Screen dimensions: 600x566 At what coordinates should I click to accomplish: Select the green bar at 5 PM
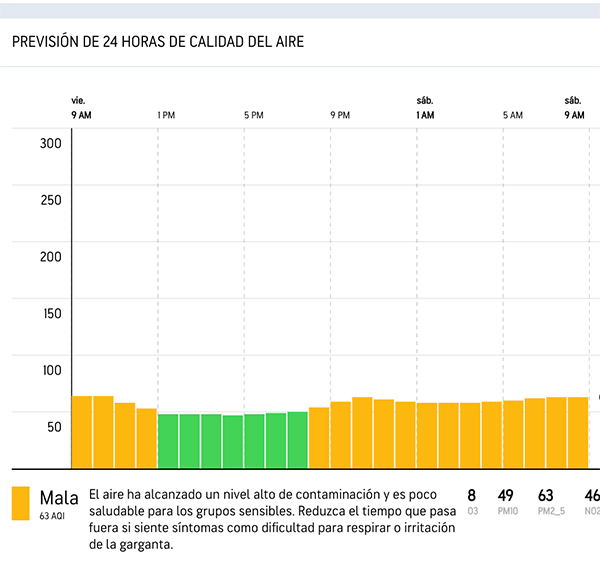[254, 441]
